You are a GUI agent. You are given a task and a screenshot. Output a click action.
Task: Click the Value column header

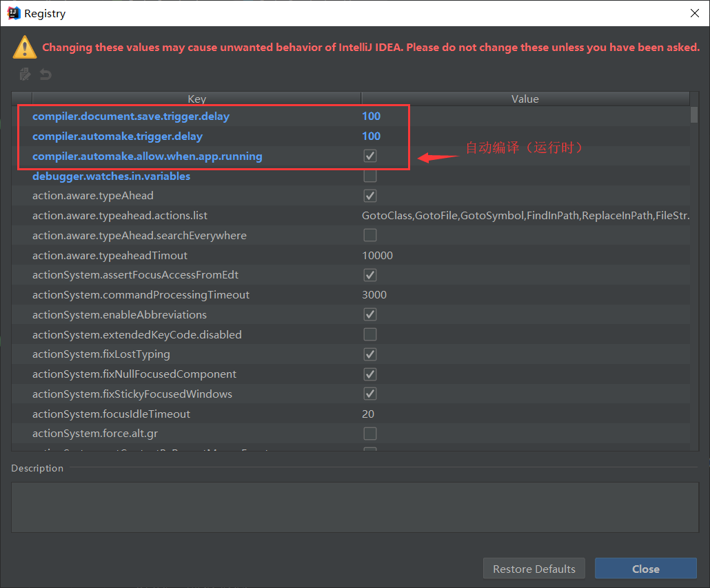click(525, 99)
